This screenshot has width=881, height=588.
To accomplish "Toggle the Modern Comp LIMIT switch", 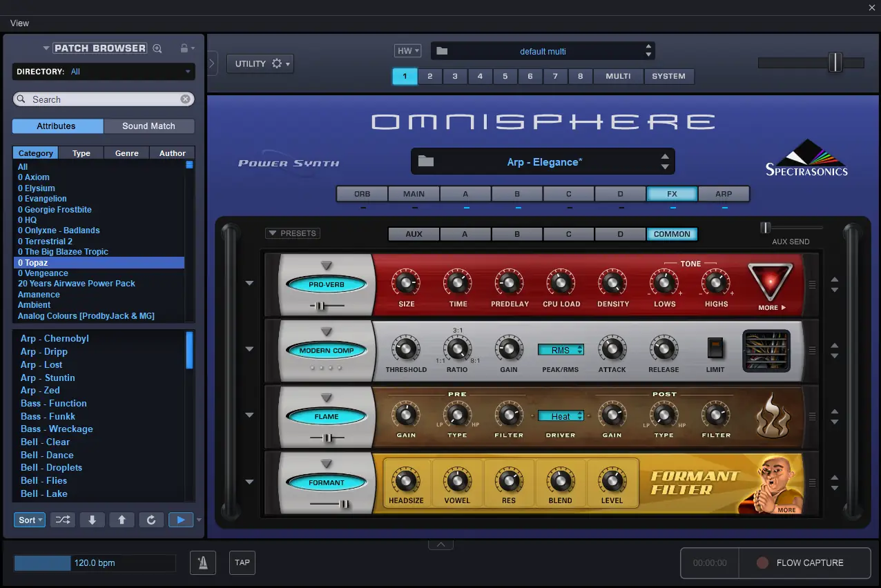I will pos(715,348).
